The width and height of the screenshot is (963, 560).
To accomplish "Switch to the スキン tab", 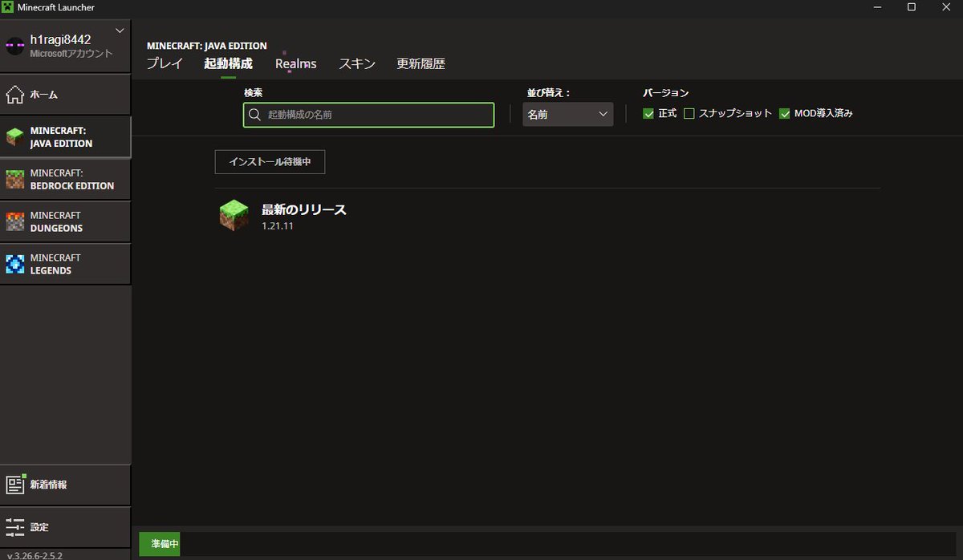I will (x=357, y=63).
